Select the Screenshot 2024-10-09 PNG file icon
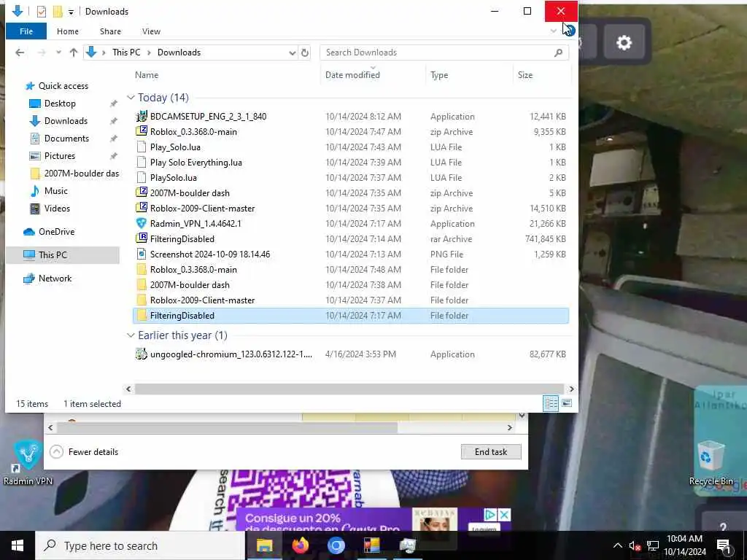Image resolution: width=747 pixels, height=560 pixels. [142, 254]
